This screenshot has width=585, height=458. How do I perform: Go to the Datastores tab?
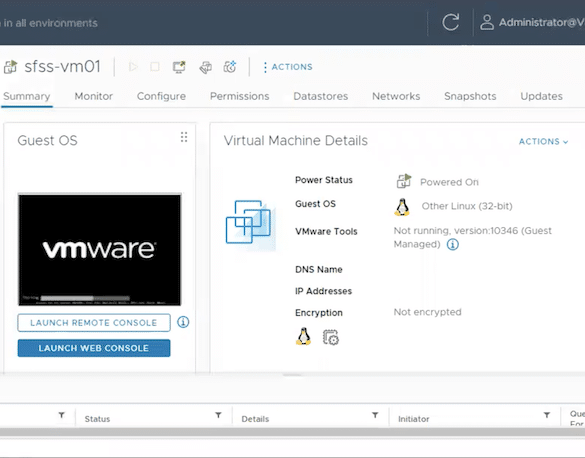tap(320, 96)
